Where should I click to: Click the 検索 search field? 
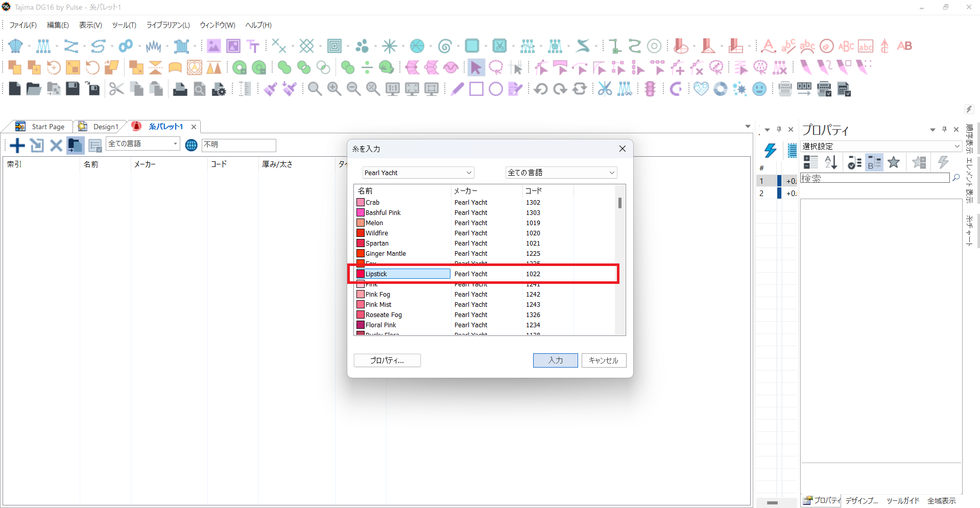click(875, 178)
